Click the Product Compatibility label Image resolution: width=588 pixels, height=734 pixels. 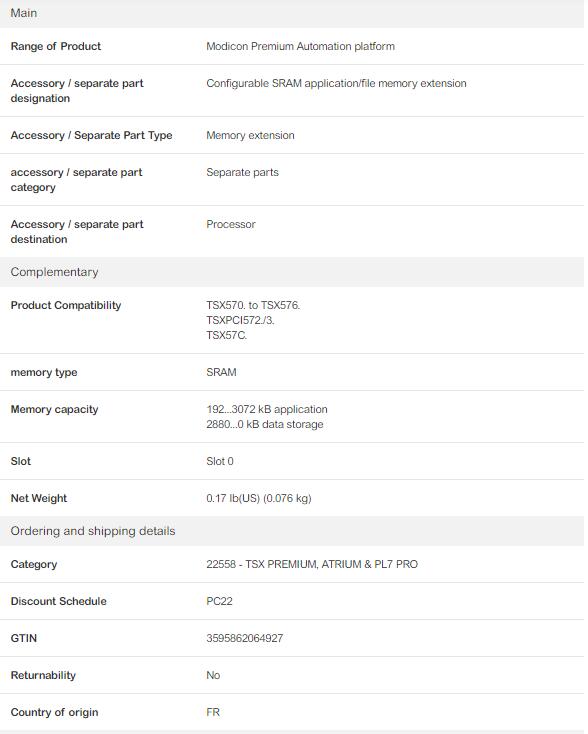(x=66, y=305)
